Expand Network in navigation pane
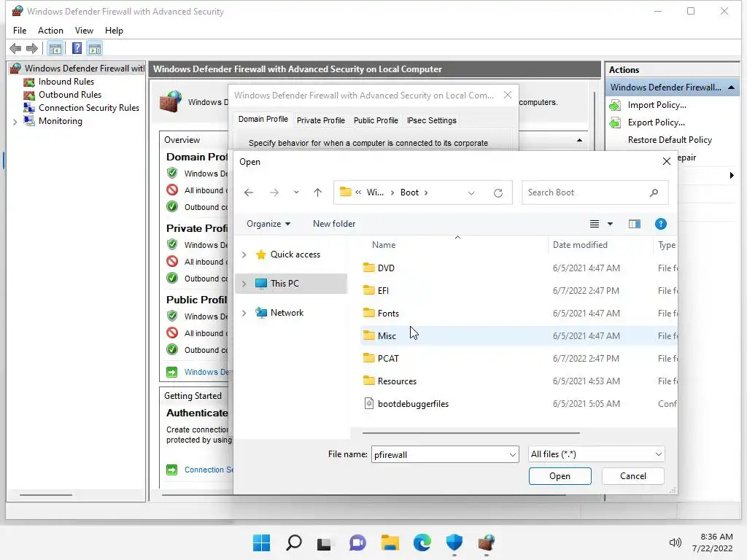Viewport: 747px width, 560px height. pos(244,313)
